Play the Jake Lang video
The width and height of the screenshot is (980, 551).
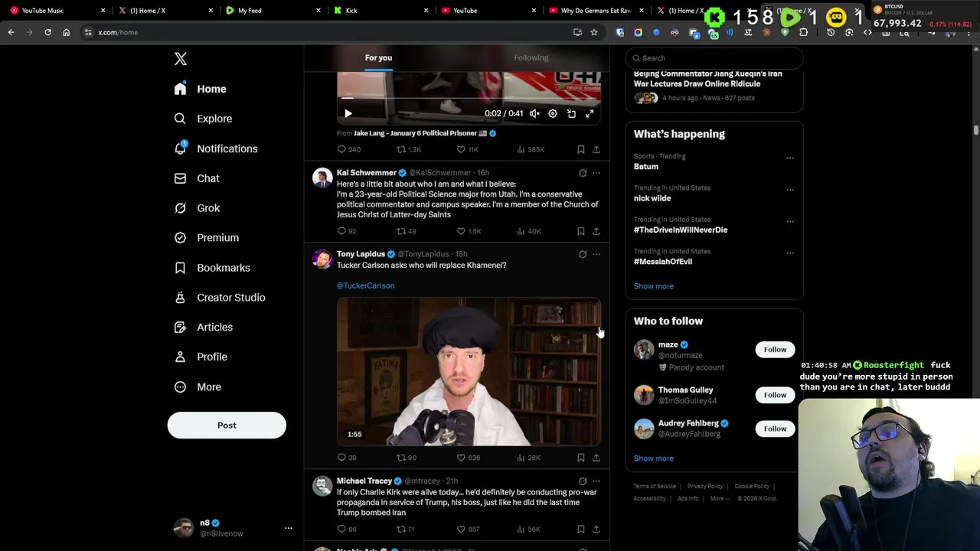click(348, 113)
